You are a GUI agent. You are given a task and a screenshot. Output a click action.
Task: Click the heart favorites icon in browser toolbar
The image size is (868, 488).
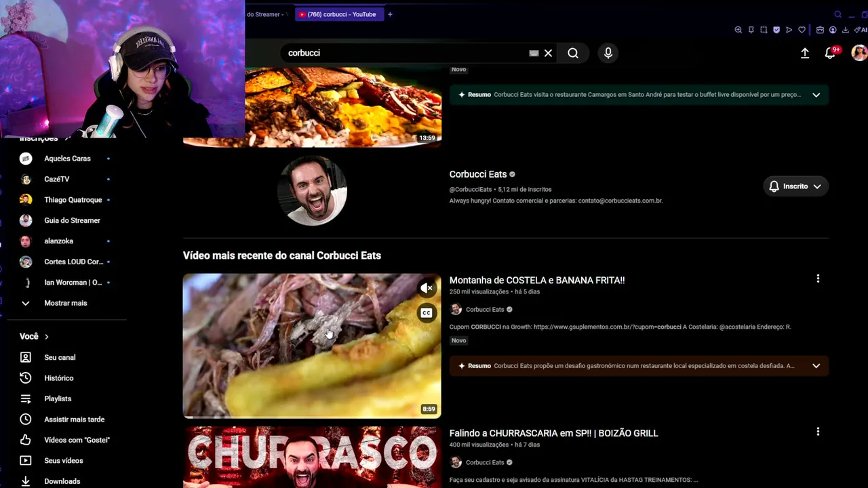(802, 30)
